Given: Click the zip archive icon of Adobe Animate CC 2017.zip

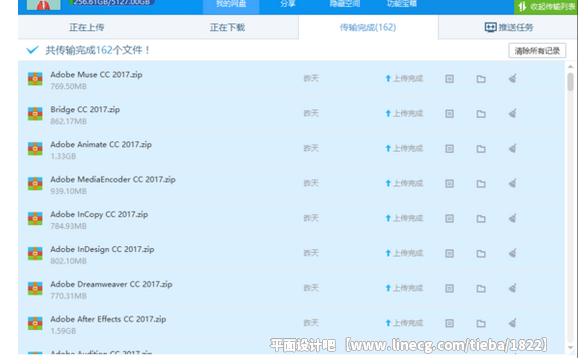Looking at the screenshot, I should (35, 148).
